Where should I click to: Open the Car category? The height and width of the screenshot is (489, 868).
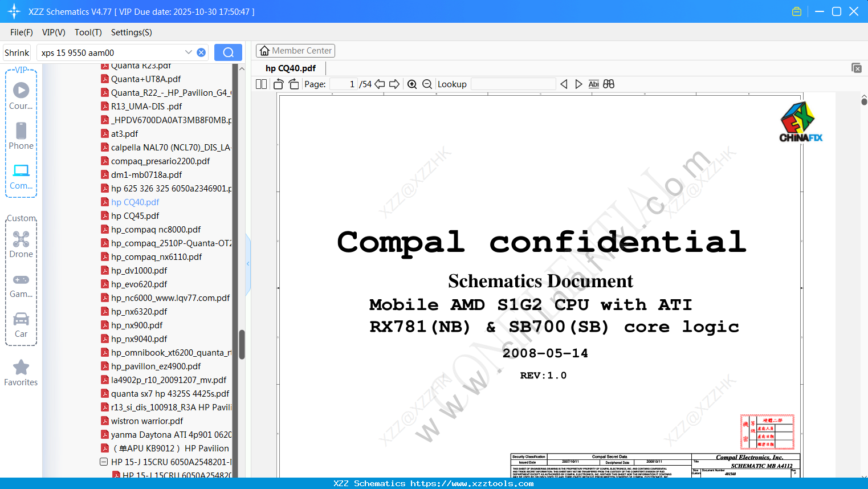21,325
